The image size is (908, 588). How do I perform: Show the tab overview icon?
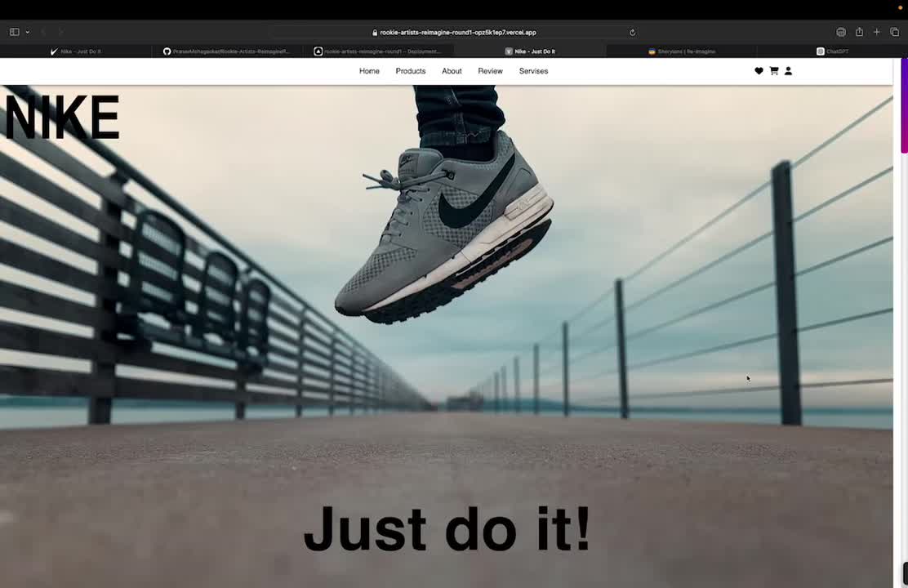895,32
